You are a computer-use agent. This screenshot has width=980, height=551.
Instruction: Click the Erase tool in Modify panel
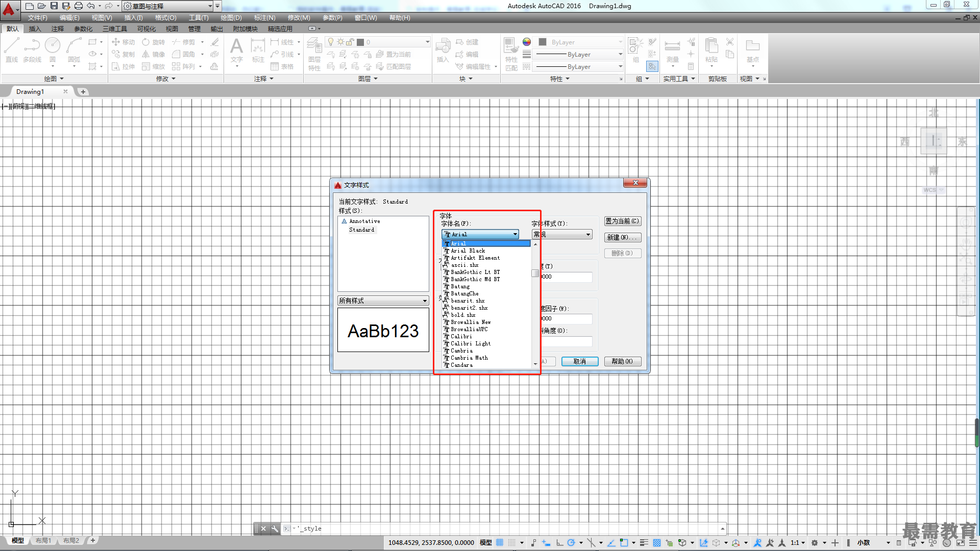[x=215, y=42]
